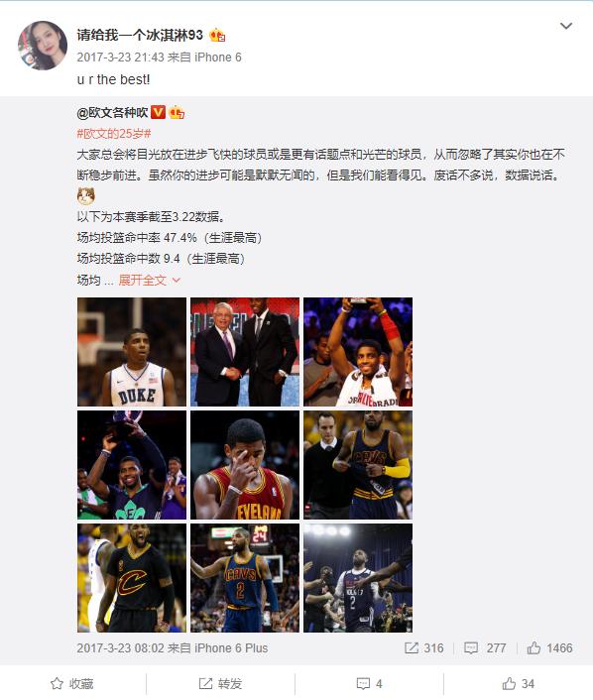Open 请给我一个冰淇淋93 username link
This screenshot has height=700, width=593.
point(140,35)
